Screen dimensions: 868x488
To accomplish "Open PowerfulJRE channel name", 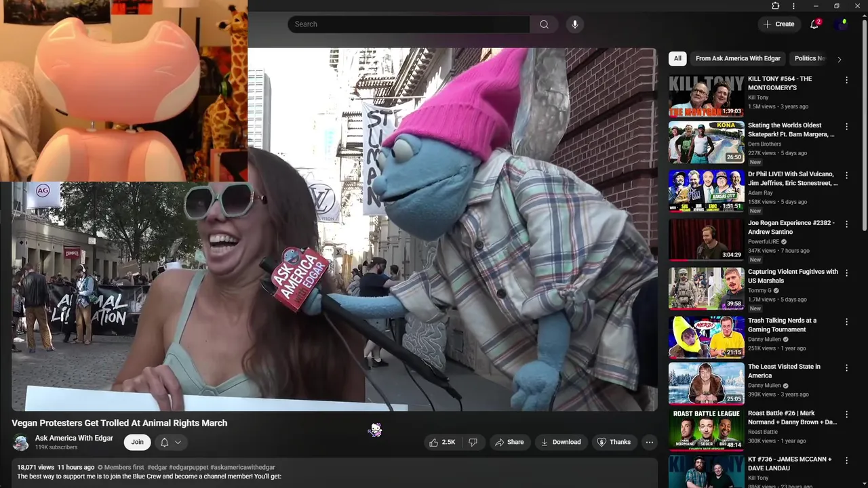I will 764,241.
